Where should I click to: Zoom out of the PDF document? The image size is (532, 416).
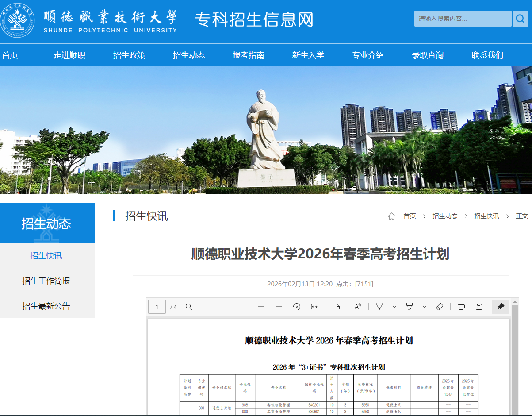pos(261,306)
